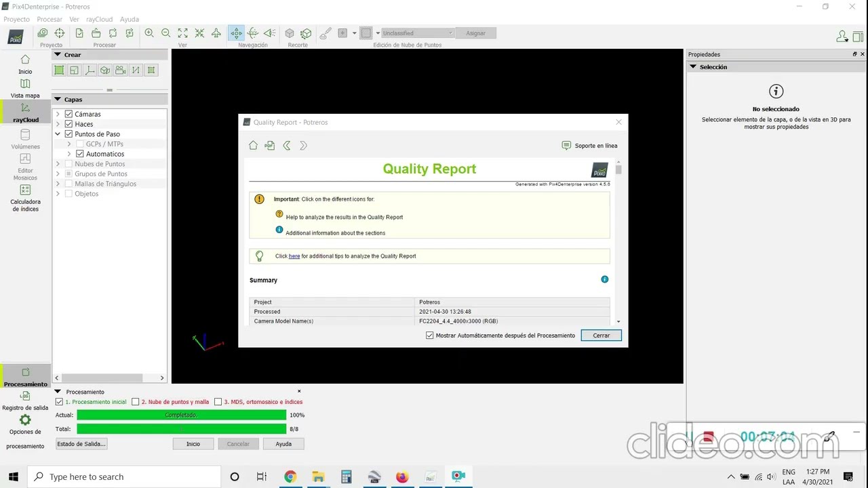This screenshot has height=488, width=868.
Task: Open the rayCloud menu
Action: tap(100, 20)
